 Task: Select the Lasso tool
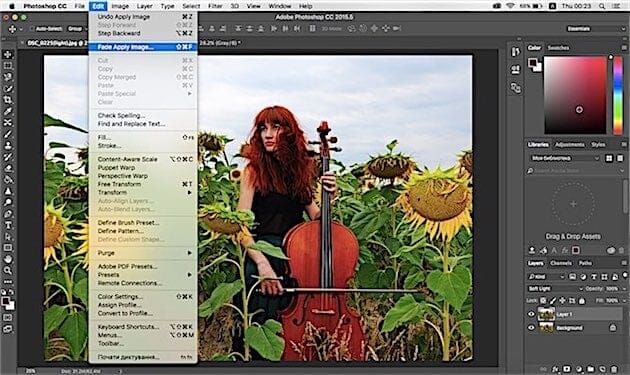[8, 77]
